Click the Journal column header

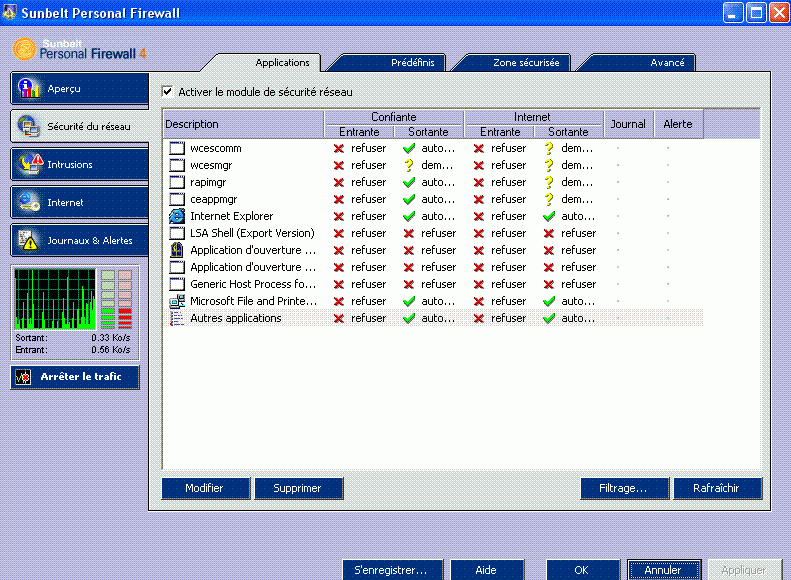coord(629,124)
